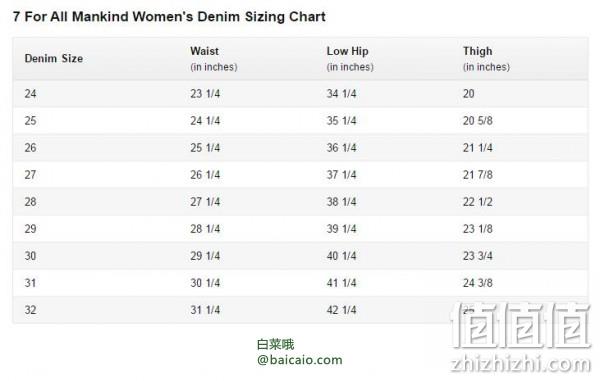Click the zhizhizhi.com watermark text

tap(520, 364)
